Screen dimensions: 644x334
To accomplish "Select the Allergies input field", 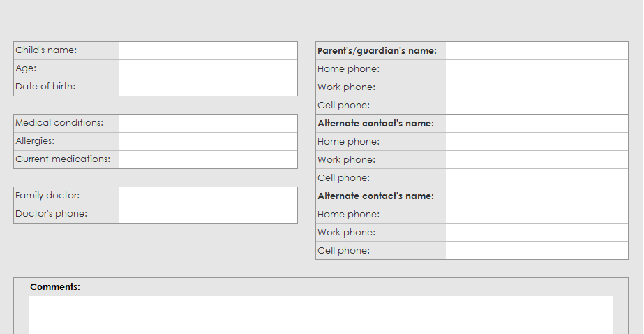I will [207, 141].
